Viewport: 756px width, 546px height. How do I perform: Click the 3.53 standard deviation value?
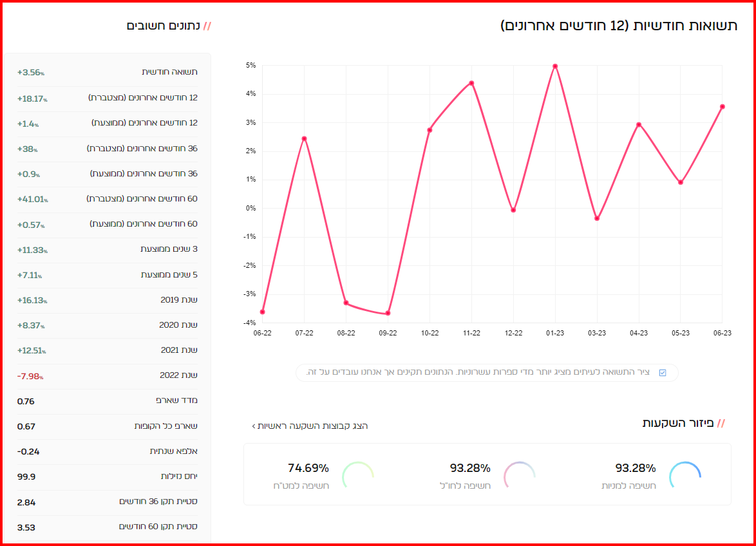pyautogui.click(x=26, y=528)
